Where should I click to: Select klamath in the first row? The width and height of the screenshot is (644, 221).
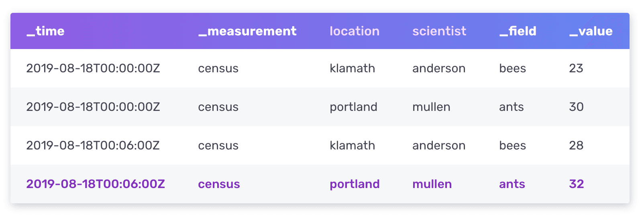353,68
